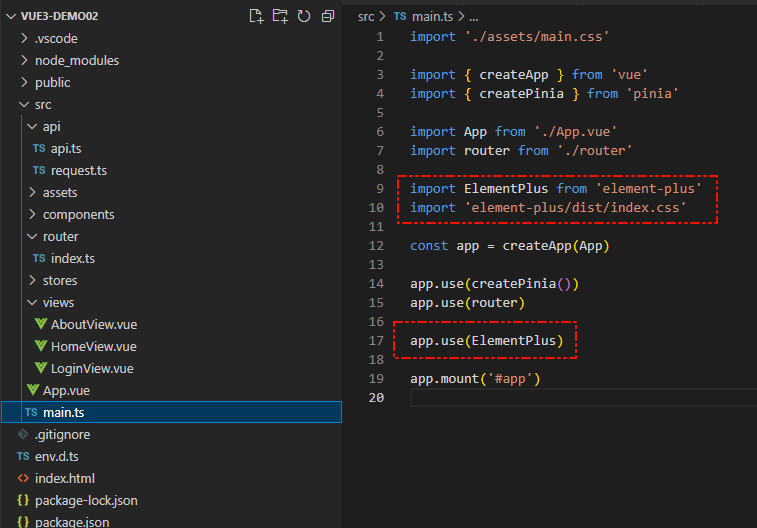This screenshot has width=757, height=528.
Task: Click the New File icon in explorer header
Action: (x=256, y=16)
